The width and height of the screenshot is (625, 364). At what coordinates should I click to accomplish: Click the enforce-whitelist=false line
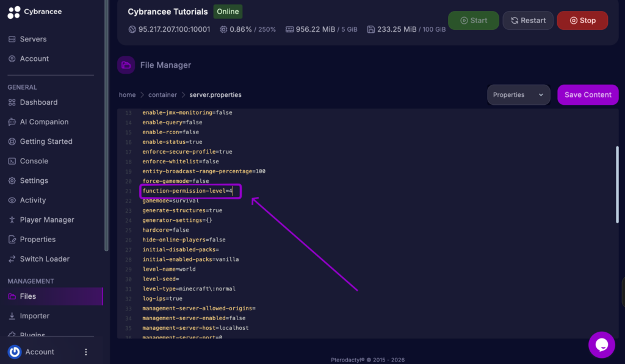(181, 162)
